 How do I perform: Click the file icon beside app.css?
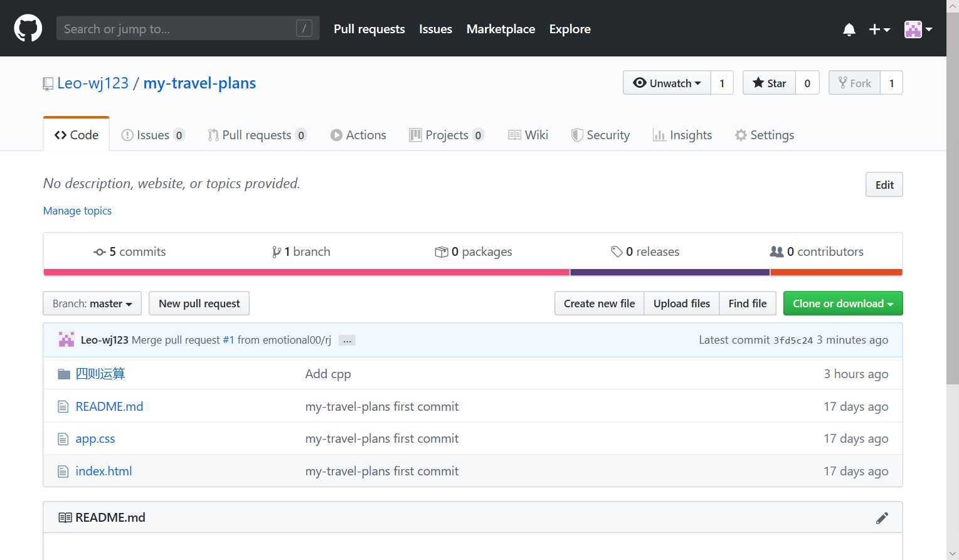[63, 439]
